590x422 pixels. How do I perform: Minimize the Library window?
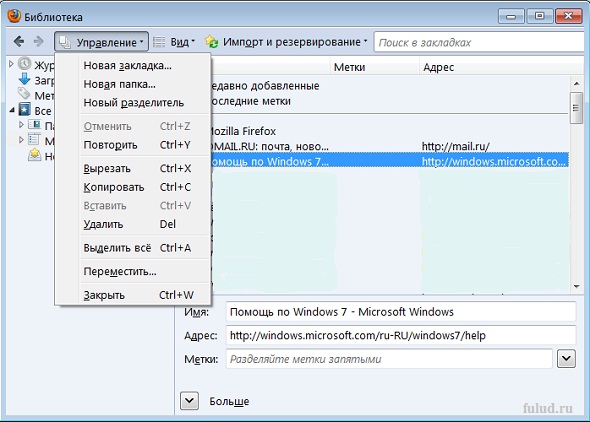(511, 16)
